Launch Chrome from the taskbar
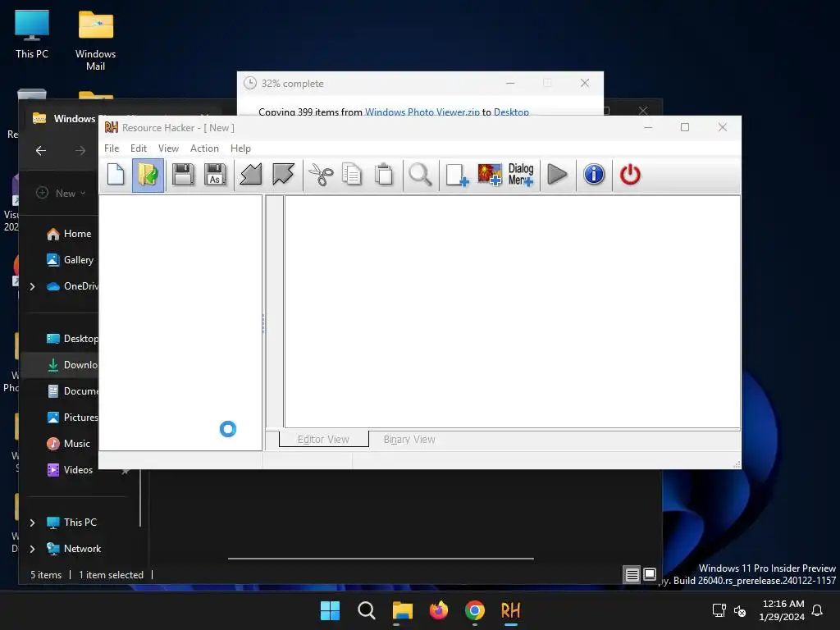The image size is (840, 630). pos(475,610)
